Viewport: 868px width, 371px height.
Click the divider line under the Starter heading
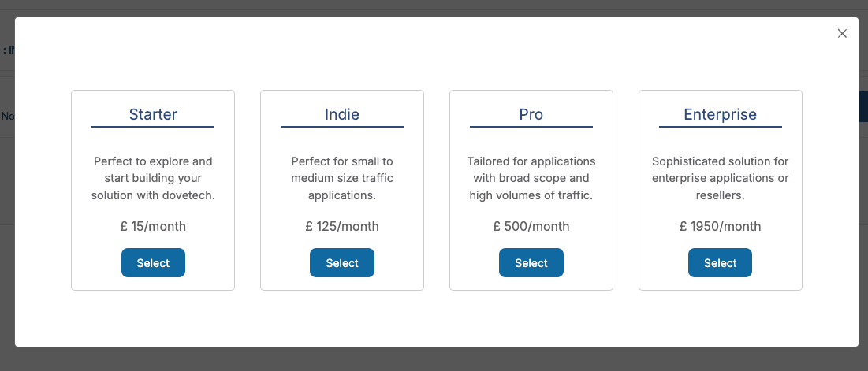click(153, 127)
